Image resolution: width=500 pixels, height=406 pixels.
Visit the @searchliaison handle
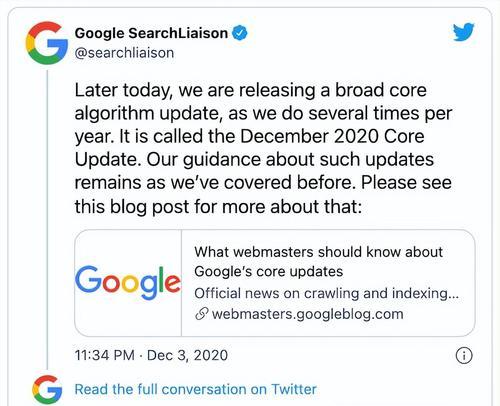click(124, 53)
